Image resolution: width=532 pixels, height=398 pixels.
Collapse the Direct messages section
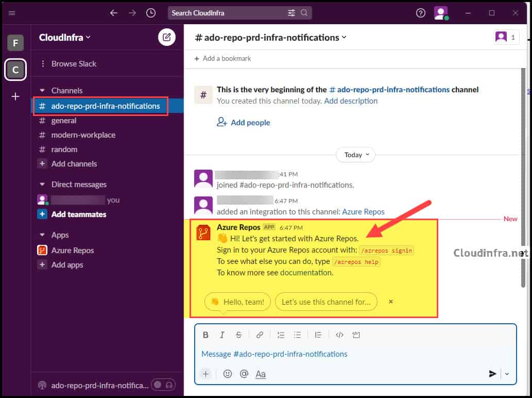[42, 185]
